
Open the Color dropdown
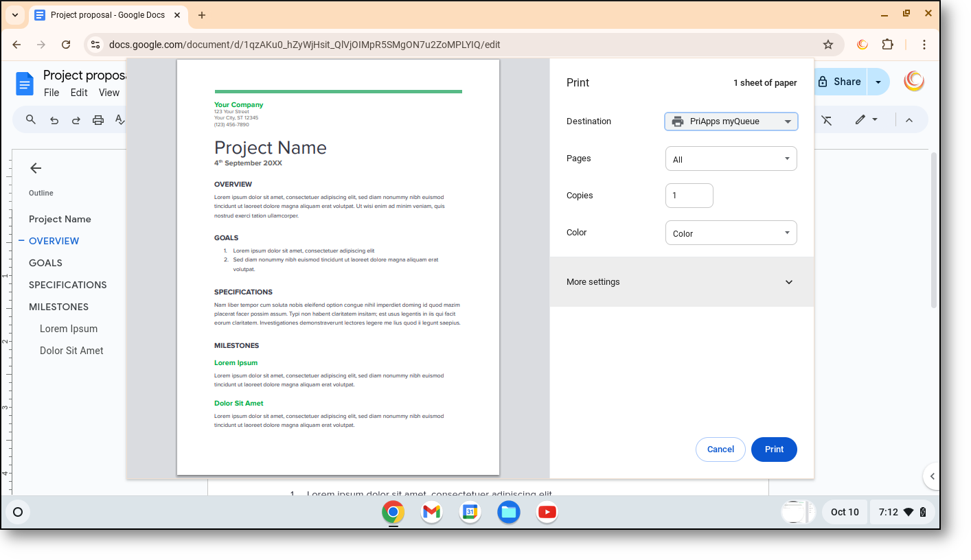(x=731, y=233)
